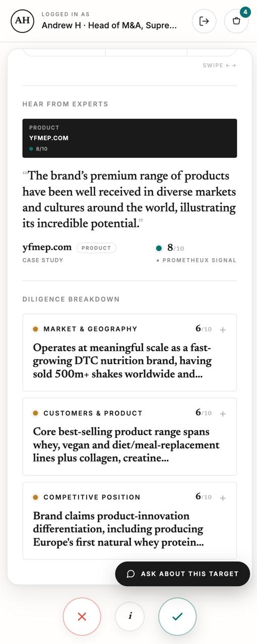257x644 pixels.
Task: Click the AH avatar circle
Action: tap(22, 21)
